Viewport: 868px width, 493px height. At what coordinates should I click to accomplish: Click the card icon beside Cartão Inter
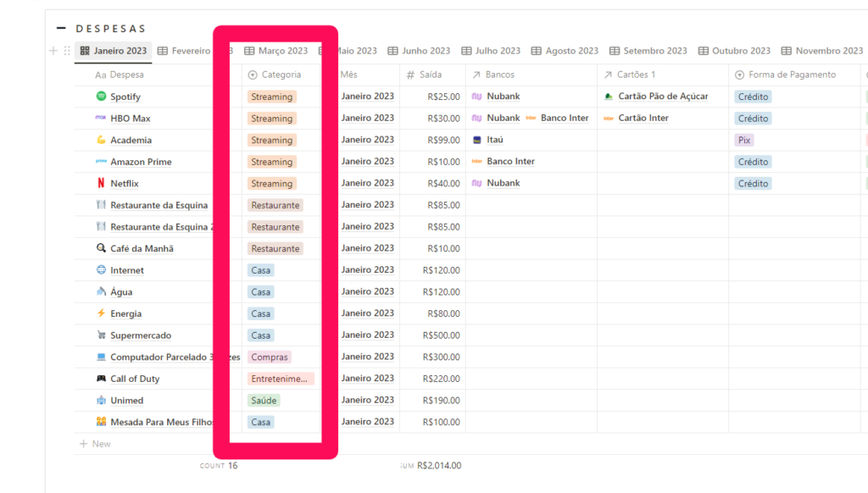point(610,118)
